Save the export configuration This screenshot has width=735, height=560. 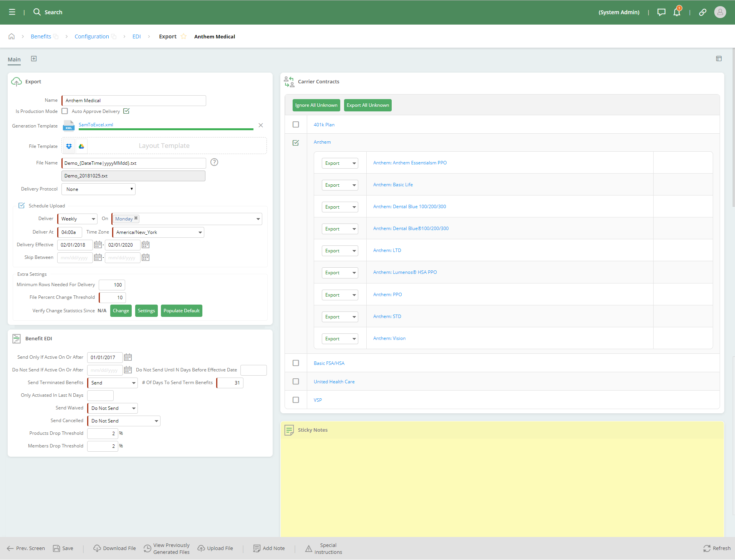(63, 548)
